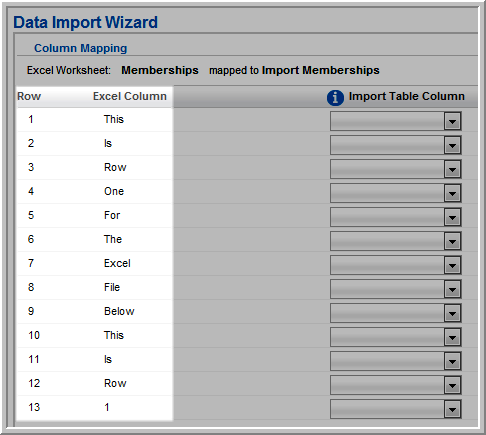
Task: Select the 'Below' cell in row 9
Action: pyautogui.click(x=119, y=311)
